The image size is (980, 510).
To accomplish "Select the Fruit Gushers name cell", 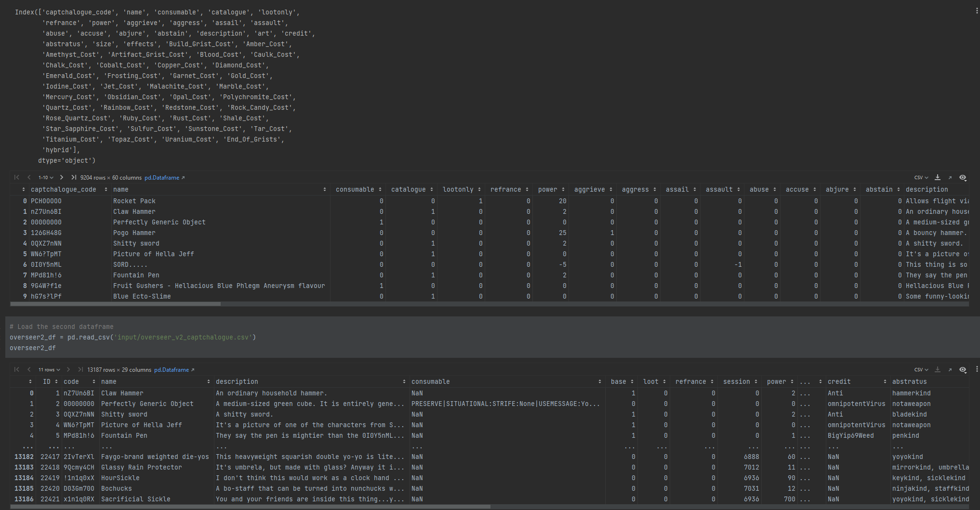I will click(220, 286).
